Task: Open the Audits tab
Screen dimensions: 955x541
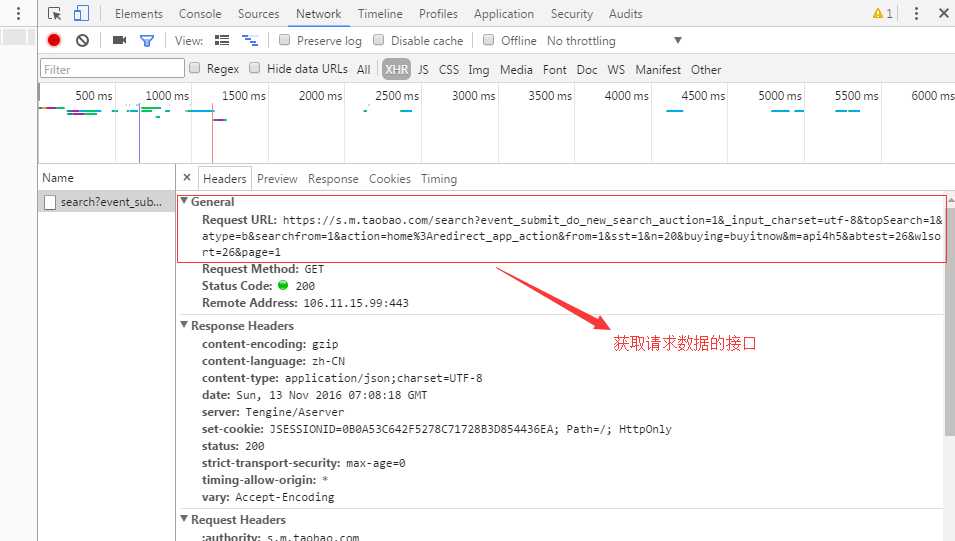Action: click(x=626, y=13)
